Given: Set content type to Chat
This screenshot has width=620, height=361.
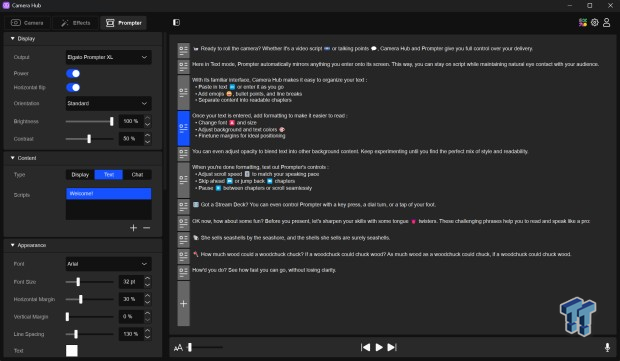Looking at the screenshot, I should [137, 175].
